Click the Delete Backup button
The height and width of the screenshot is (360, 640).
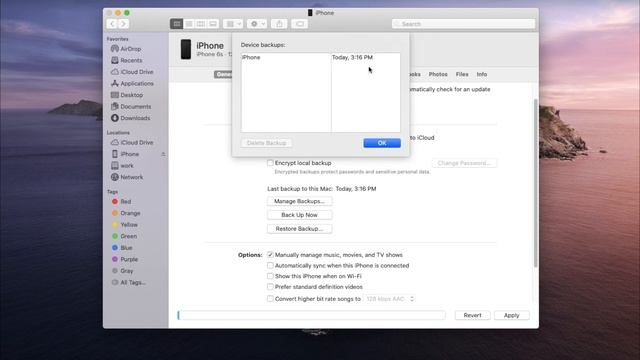coord(266,143)
